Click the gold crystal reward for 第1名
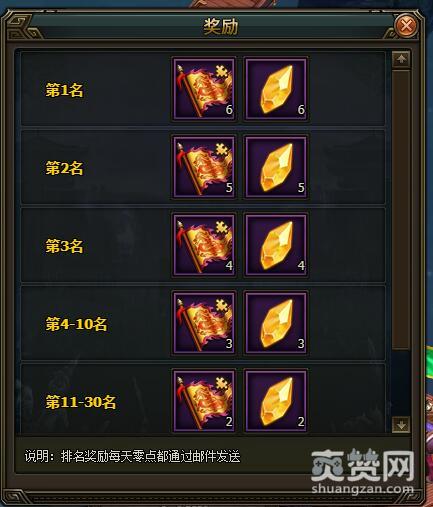This screenshot has width=433, height=507. [x=276, y=89]
